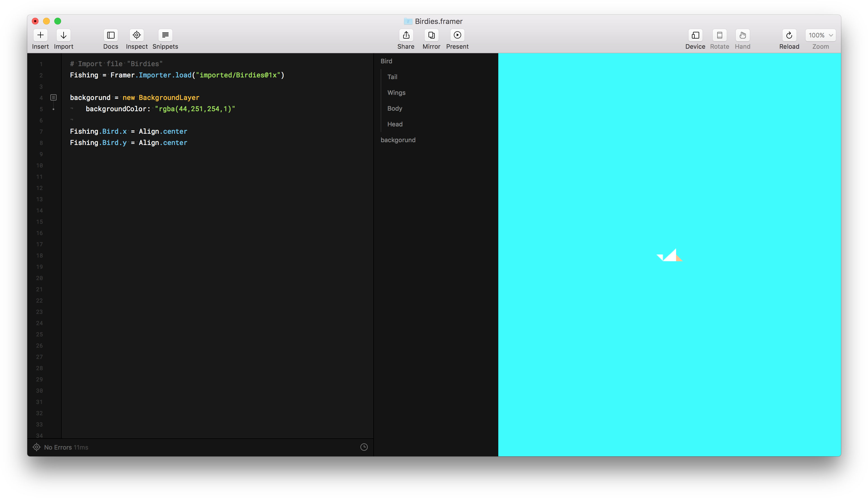Start Present mode
This screenshot has width=868, height=498.
click(x=457, y=35)
